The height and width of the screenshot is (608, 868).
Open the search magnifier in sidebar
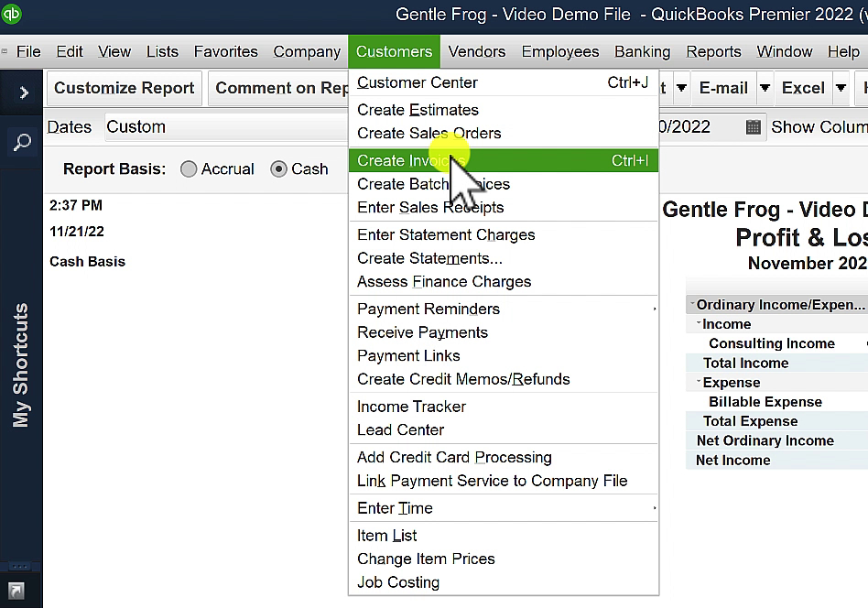[22, 142]
